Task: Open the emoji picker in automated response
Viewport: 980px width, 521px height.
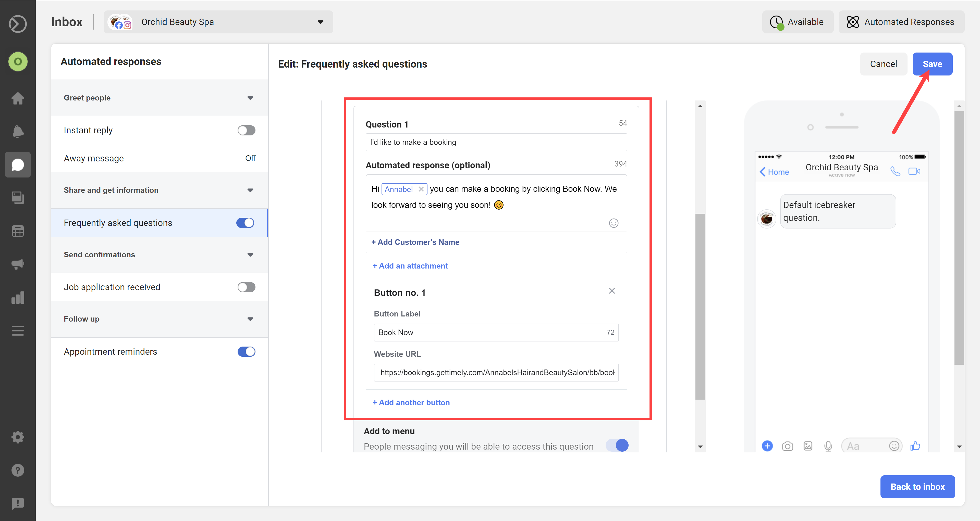Action: [613, 223]
